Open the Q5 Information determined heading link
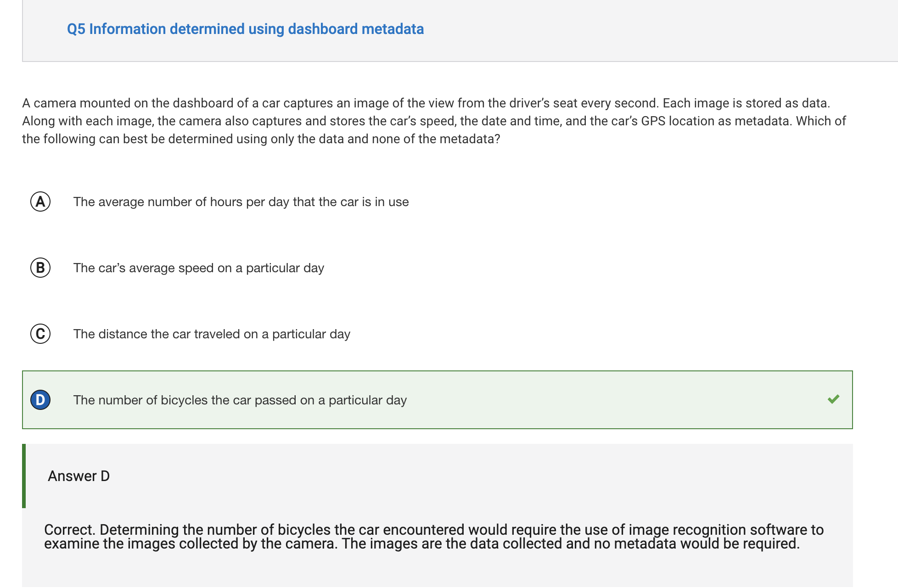The width and height of the screenshot is (898, 588). click(x=245, y=29)
